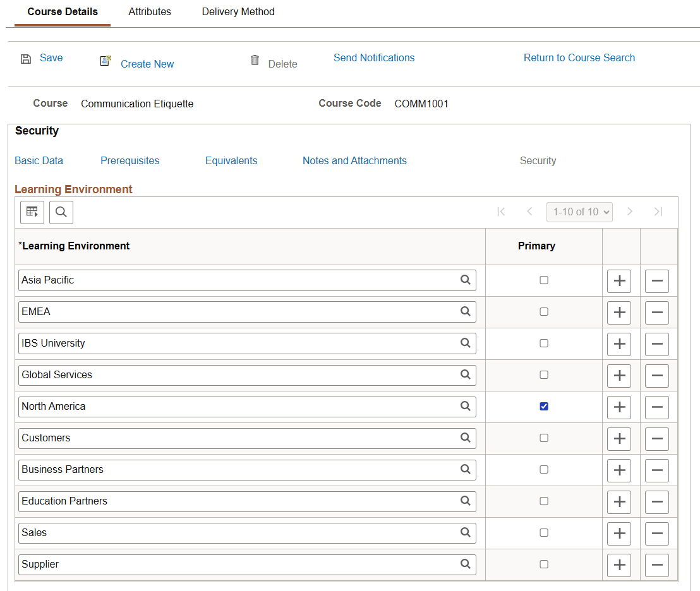Click the Save disk icon
Image resolution: width=700 pixels, height=591 pixels.
[x=26, y=59]
